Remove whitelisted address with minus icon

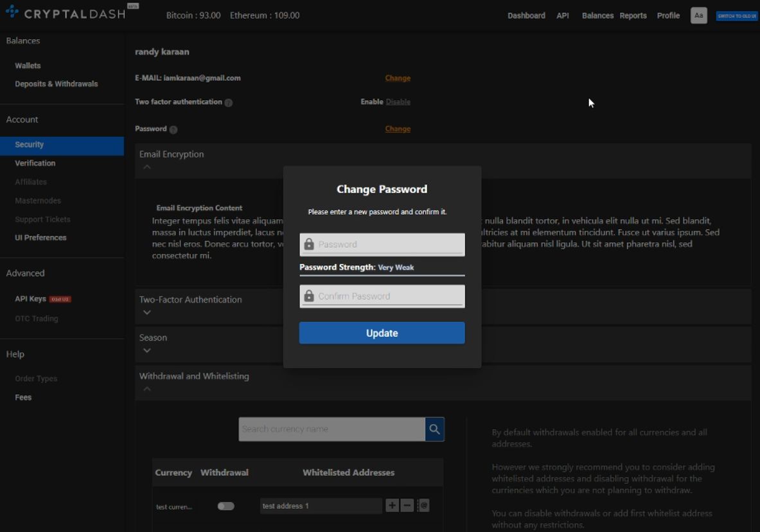(407, 506)
